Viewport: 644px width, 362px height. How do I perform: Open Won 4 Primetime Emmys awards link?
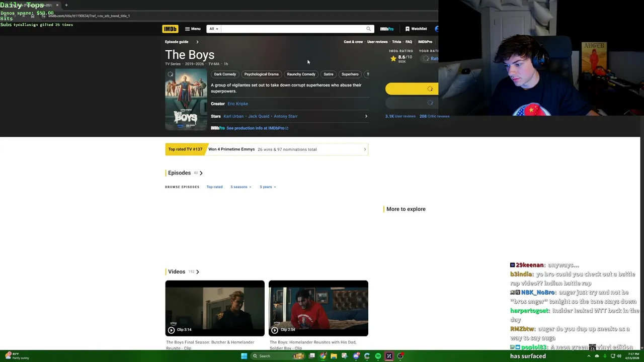pyautogui.click(x=231, y=149)
